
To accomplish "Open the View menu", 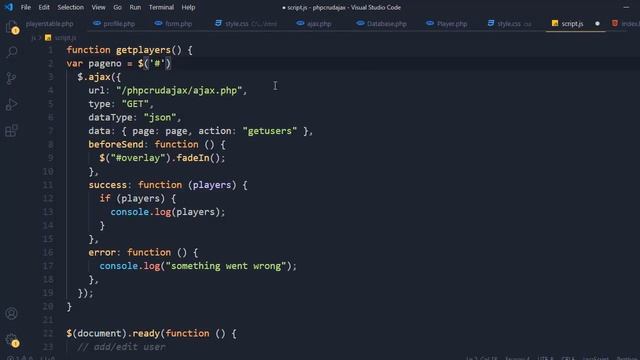I will [x=98, y=7].
